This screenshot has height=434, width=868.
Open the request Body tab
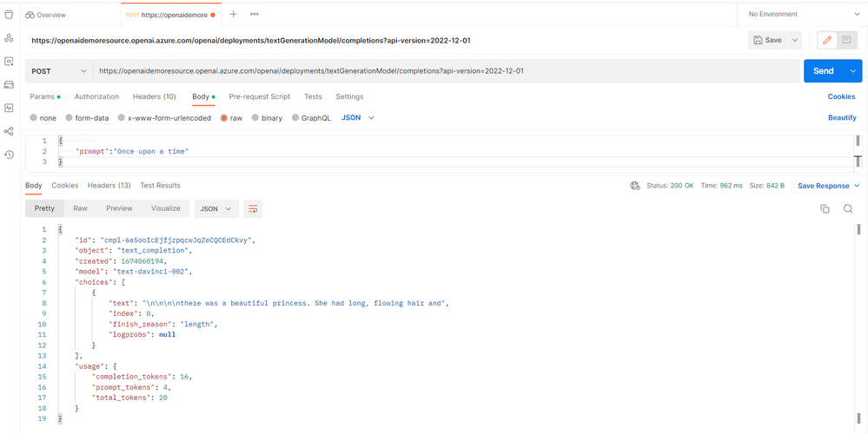coord(203,96)
